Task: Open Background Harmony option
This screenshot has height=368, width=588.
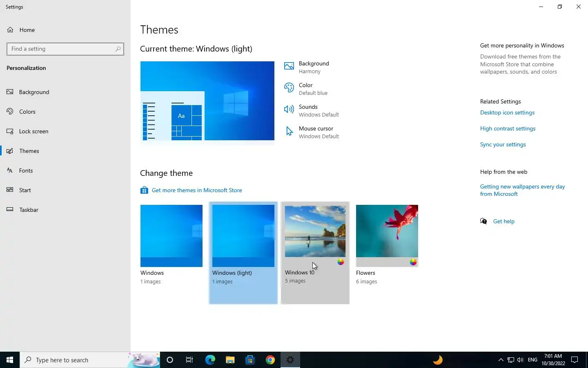Action: tap(314, 67)
